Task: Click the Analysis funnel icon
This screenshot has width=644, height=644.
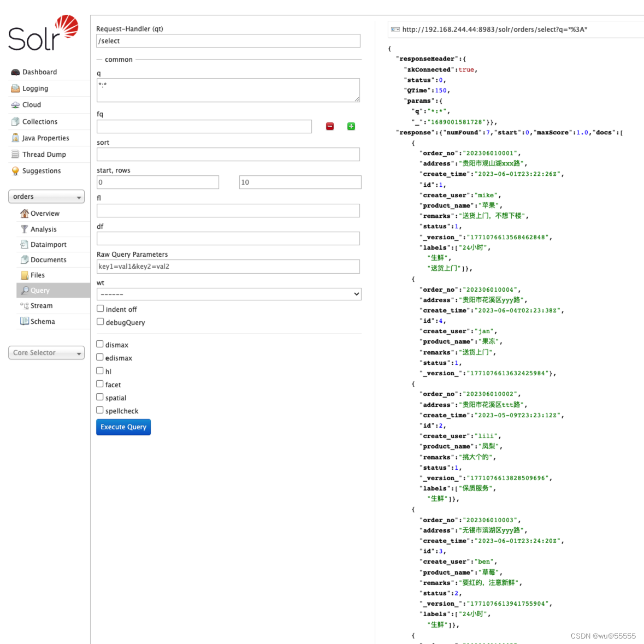Action: pyautogui.click(x=25, y=229)
